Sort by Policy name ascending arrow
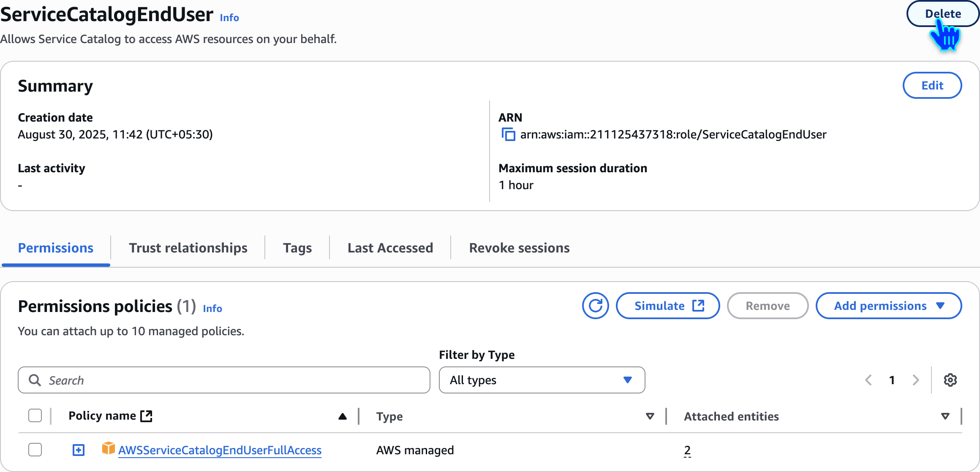 343,416
